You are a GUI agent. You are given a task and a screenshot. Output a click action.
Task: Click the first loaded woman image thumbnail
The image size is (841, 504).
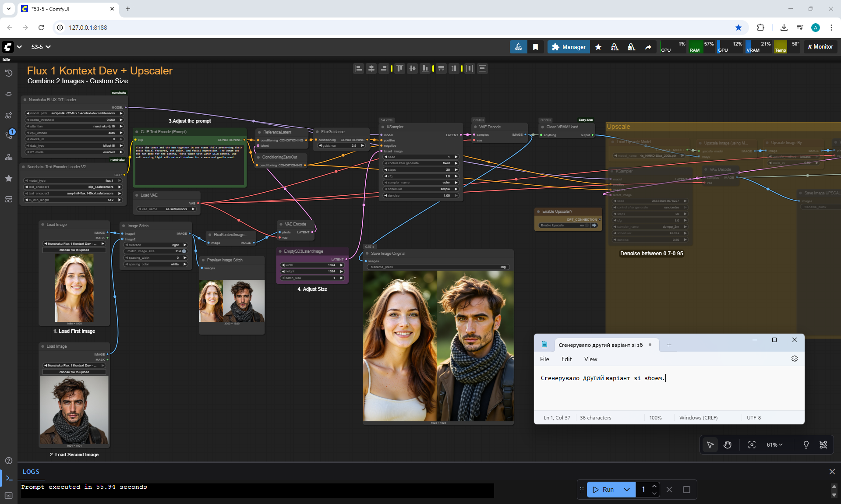74,288
